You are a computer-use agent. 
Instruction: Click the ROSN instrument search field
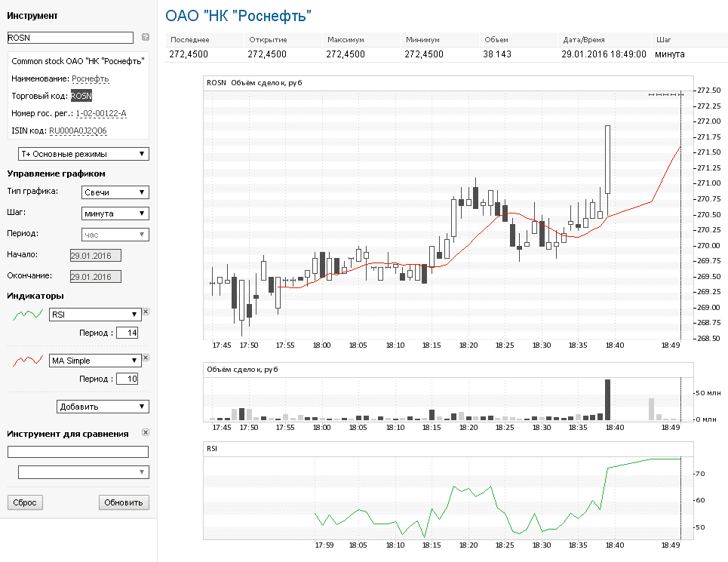(69, 37)
